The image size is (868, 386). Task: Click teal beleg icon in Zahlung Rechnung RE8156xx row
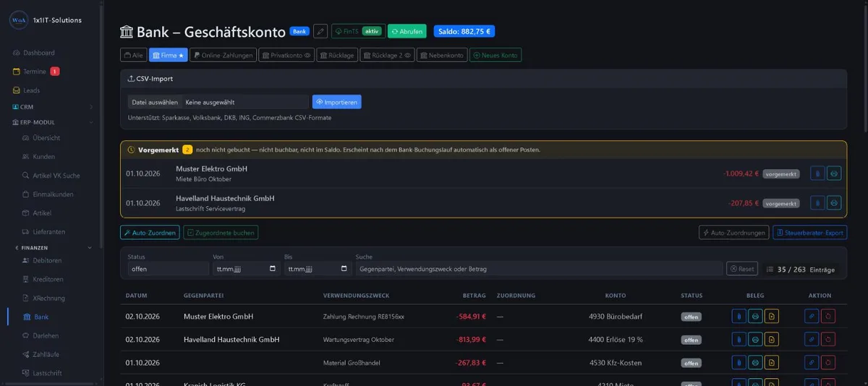[755, 317]
